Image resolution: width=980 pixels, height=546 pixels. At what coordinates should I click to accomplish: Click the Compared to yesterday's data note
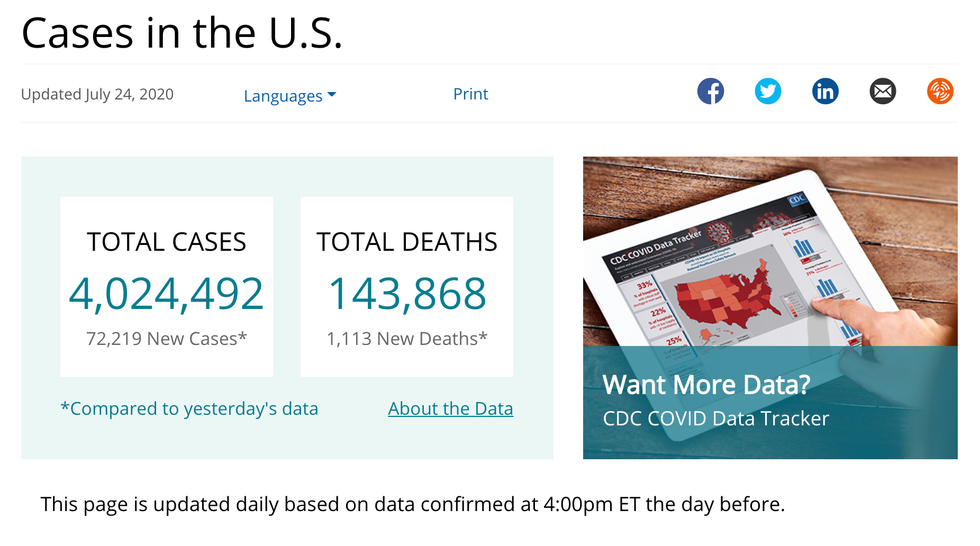(x=189, y=408)
